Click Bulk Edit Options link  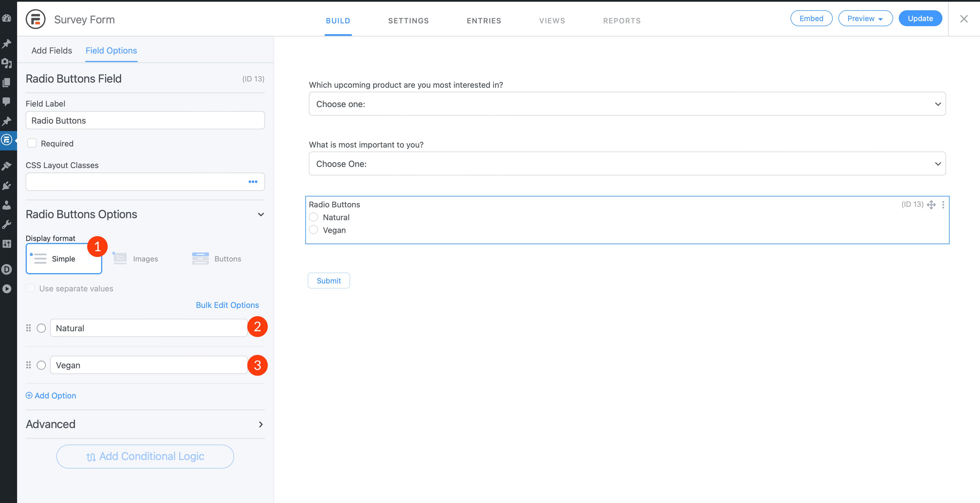click(228, 304)
